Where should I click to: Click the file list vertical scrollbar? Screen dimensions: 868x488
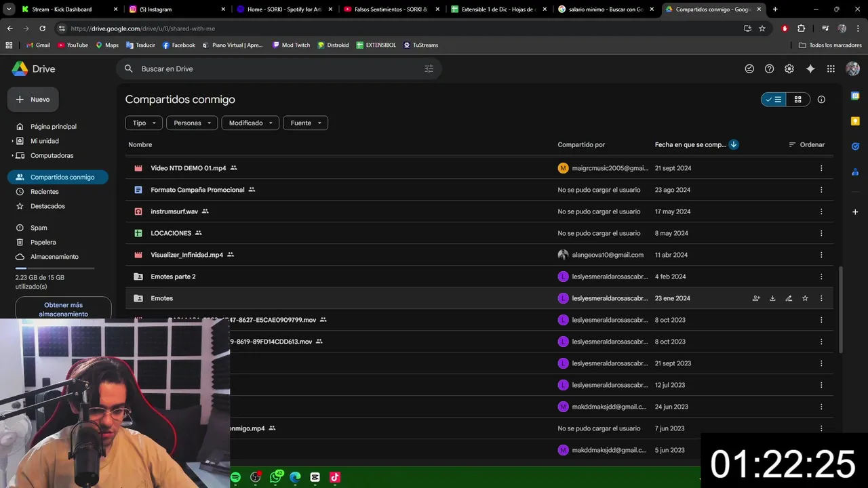coord(840,308)
